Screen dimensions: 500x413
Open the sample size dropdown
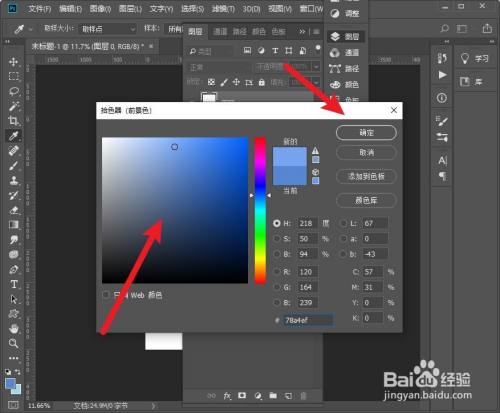(107, 29)
